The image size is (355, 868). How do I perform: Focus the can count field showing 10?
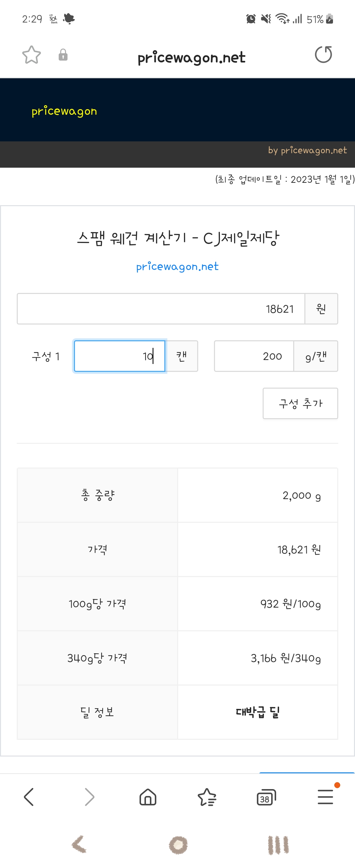(x=120, y=356)
